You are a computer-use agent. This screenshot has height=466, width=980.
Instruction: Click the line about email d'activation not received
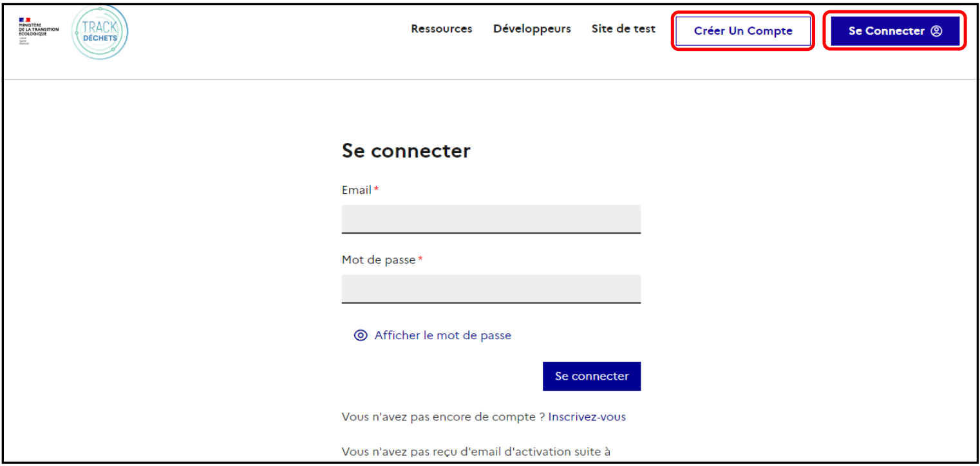click(x=476, y=451)
